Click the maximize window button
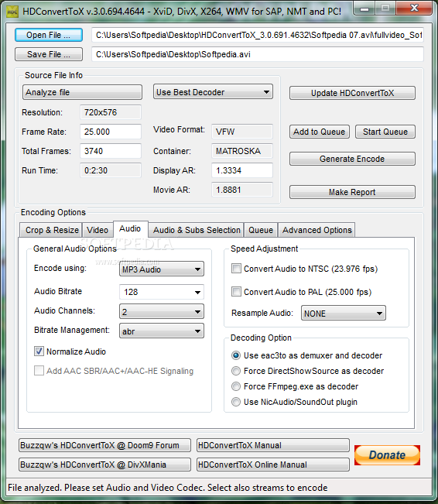The width and height of the screenshot is (438, 504). pyautogui.click(x=385, y=9)
